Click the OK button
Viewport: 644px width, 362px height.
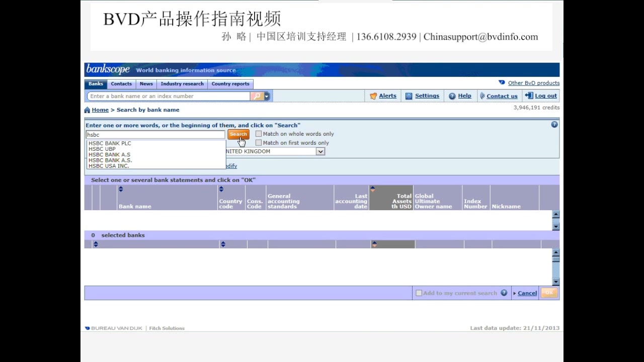[549, 293]
